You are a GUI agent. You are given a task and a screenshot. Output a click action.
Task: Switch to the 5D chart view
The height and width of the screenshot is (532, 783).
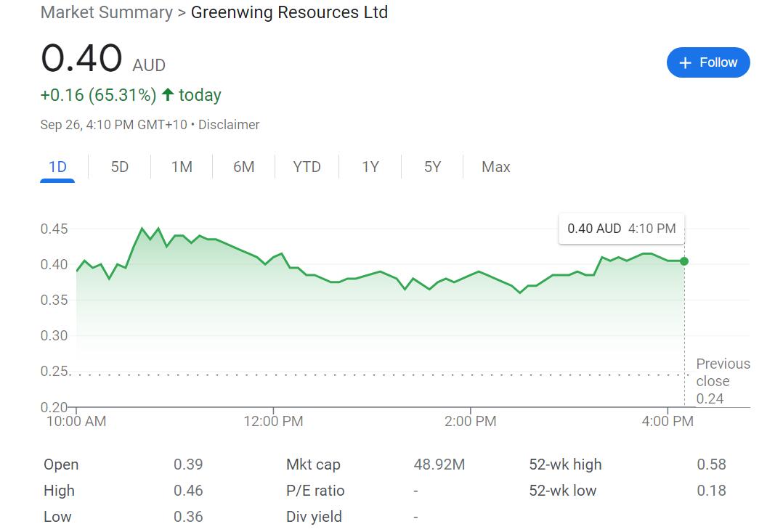[119, 167]
